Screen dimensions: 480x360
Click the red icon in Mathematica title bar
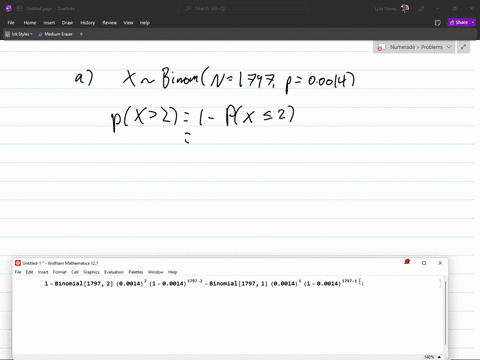pyautogui.click(x=407, y=262)
